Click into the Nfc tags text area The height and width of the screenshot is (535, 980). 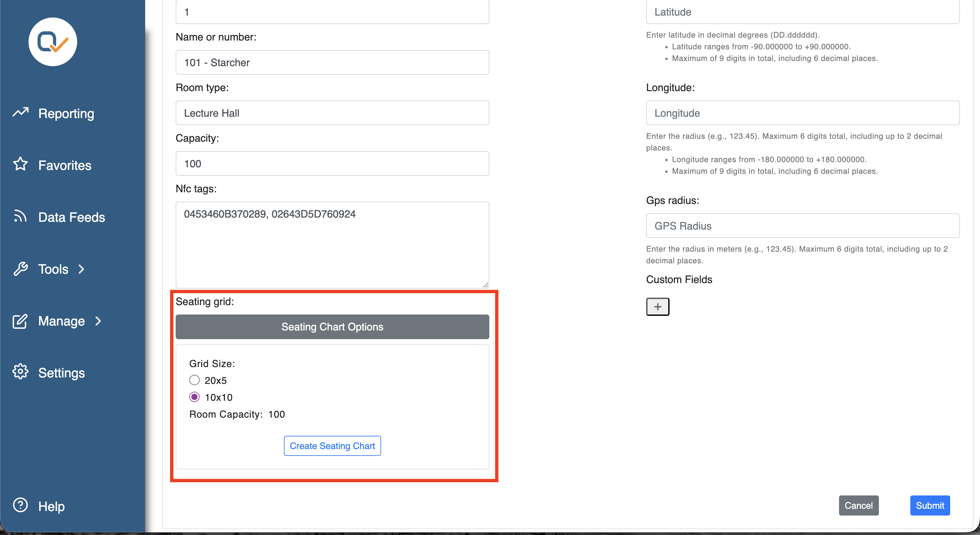pos(332,245)
